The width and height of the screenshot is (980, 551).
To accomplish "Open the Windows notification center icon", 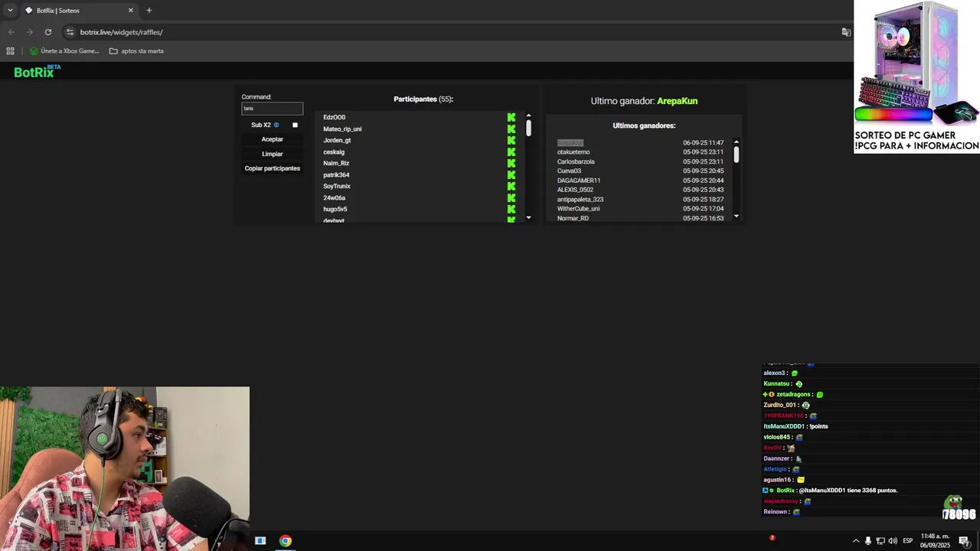I will tap(964, 541).
